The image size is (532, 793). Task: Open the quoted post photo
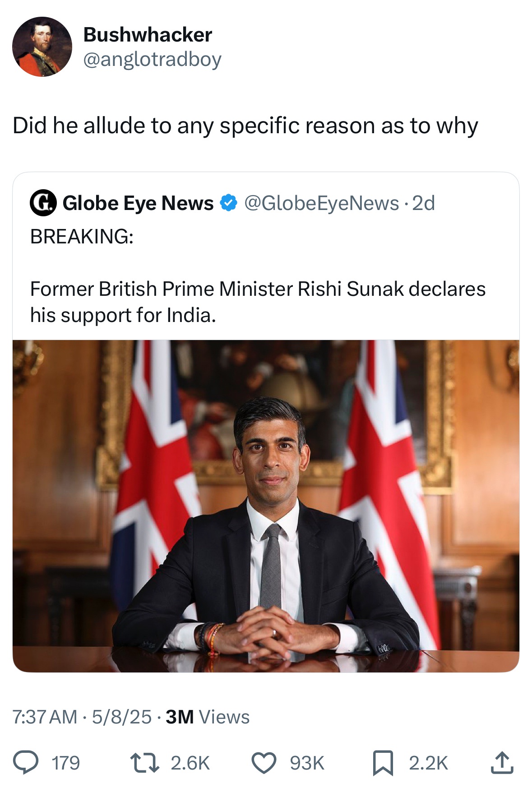coord(266,506)
